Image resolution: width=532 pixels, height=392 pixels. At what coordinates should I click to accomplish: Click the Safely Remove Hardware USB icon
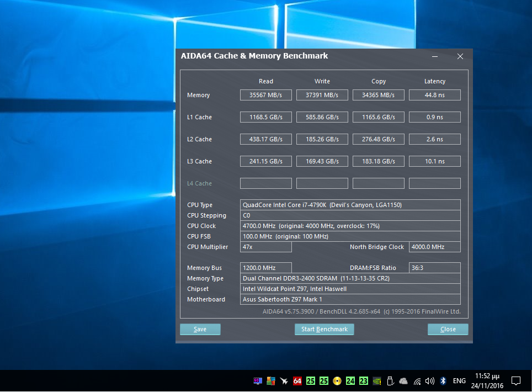coord(390,381)
